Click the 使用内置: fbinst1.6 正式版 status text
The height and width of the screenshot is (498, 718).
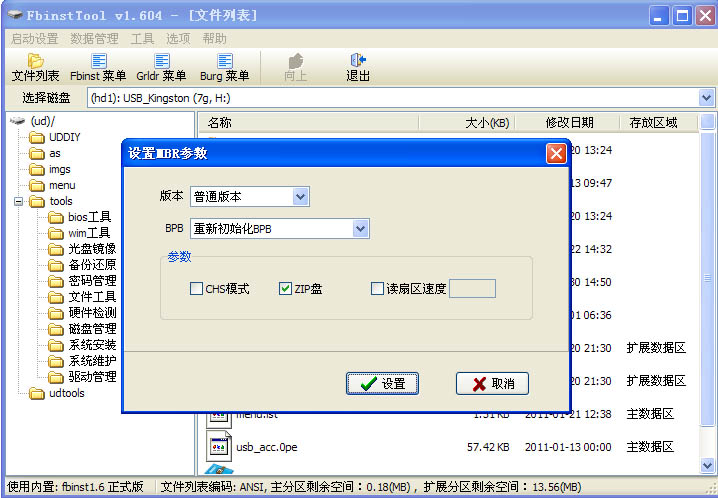pos(76,487)
